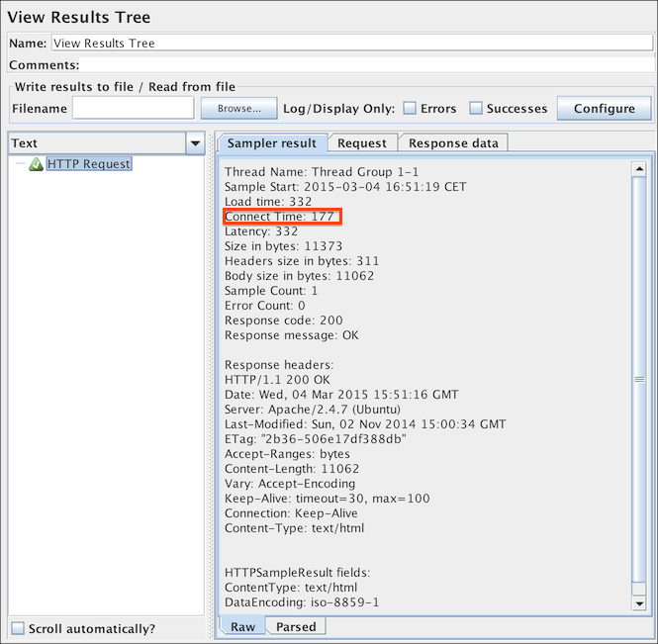Switch to the Parsed view tab
The width and height of the screenshot is (658, 644).
tap(296, 626)
